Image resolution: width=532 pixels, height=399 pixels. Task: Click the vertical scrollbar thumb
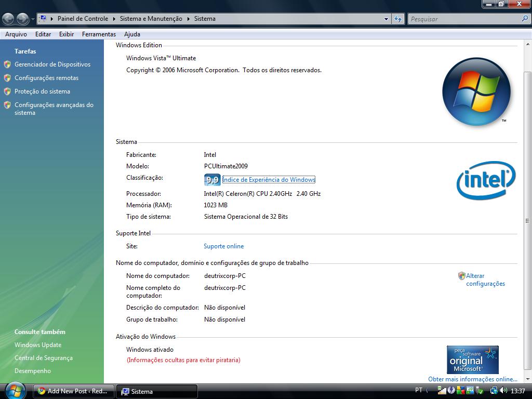(528, 220)
